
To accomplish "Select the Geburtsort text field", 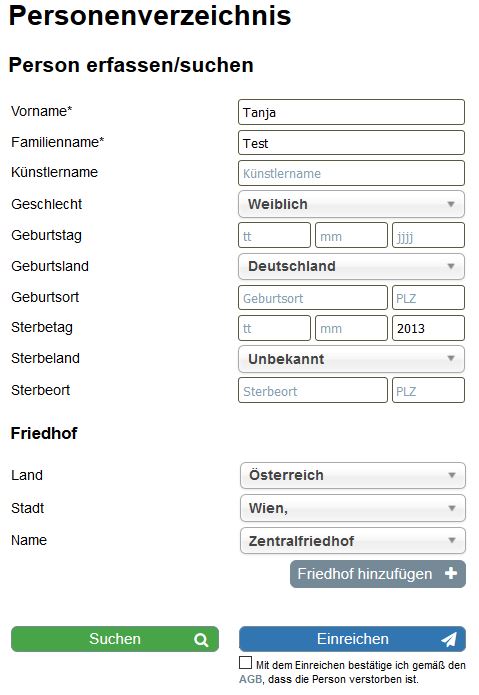I will [313, 297].
